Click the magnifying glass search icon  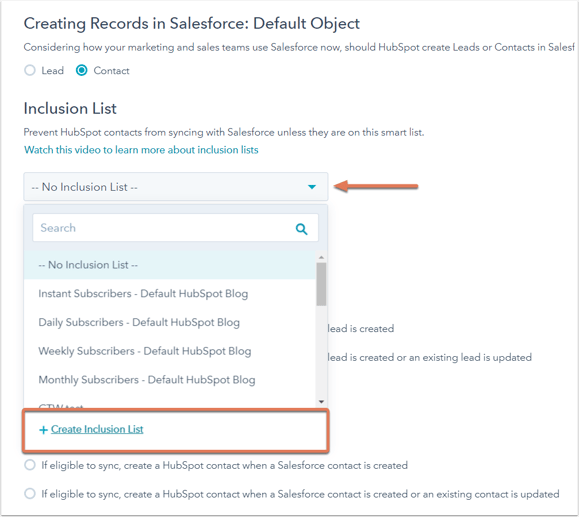tap(302, 229)
